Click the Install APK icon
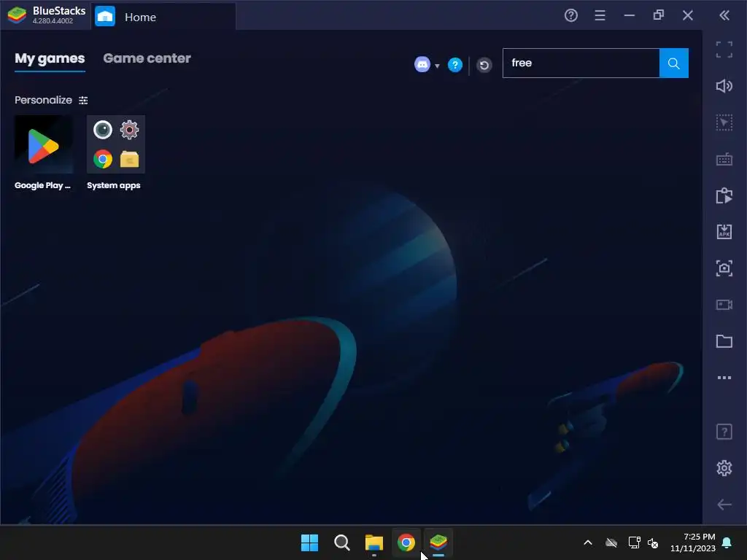The width and height of the screenshot is (747, 560). click(724, 232)
